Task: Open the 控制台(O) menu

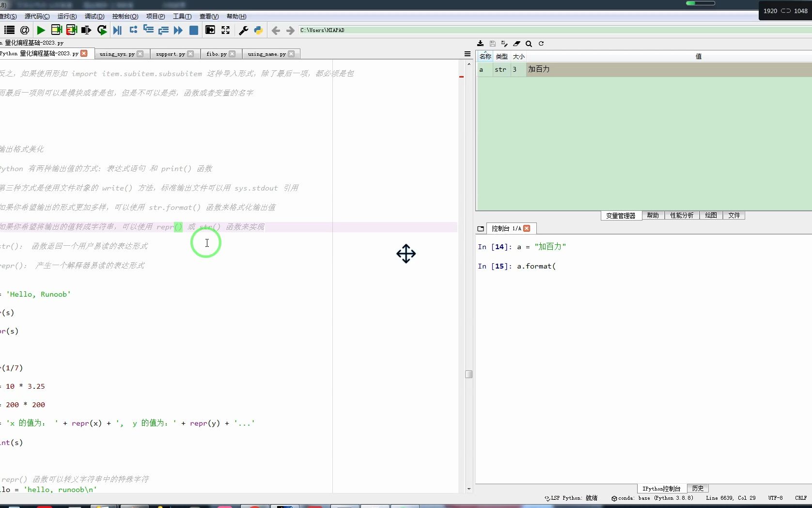Action: pos(125,16)
